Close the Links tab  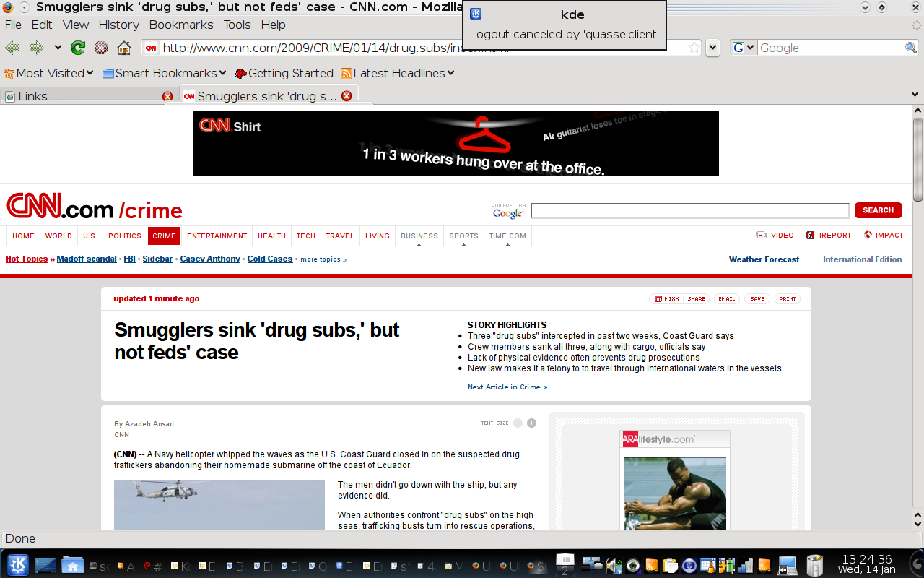tap(167, 96)
